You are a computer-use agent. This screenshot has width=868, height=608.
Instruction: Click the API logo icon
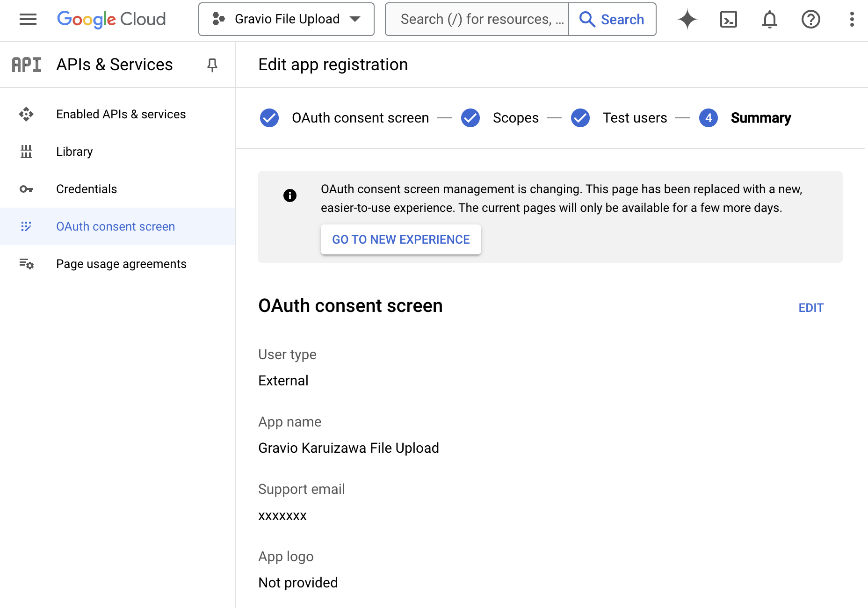coord(27,65)
